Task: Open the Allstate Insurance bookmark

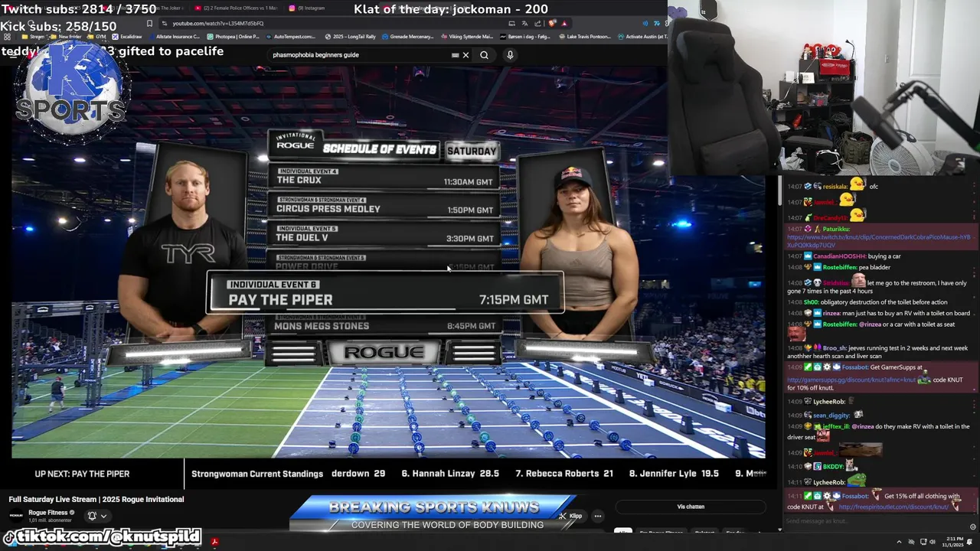Action: (174, 37)
